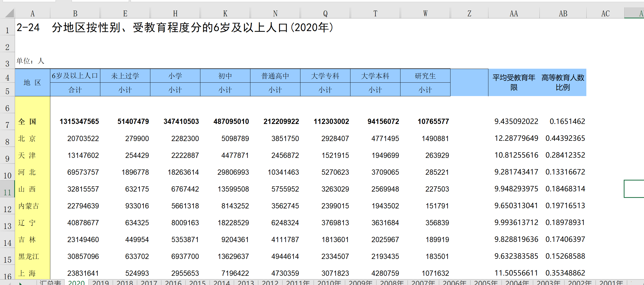Viewport: 644px width, 285px height.
Task: Click the title cell 2-24 in row 1
Action: 28,28
